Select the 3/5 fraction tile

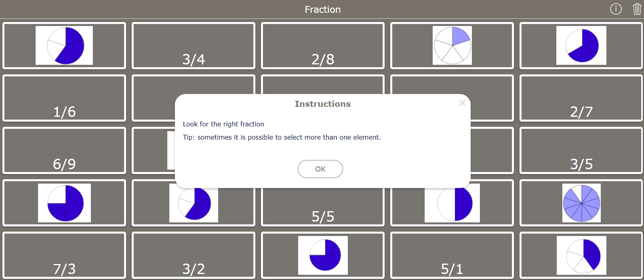[581, 150]
